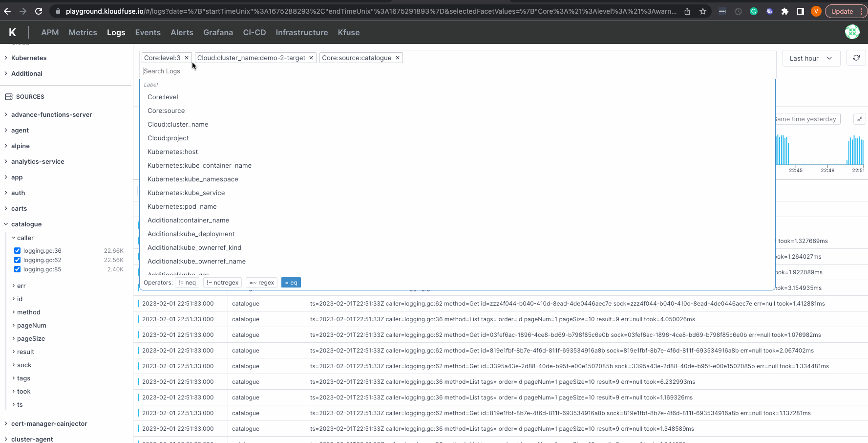Remove the Core:source:catalogue filter chip
Screen dimensions: 868x443
click(397, 58)
